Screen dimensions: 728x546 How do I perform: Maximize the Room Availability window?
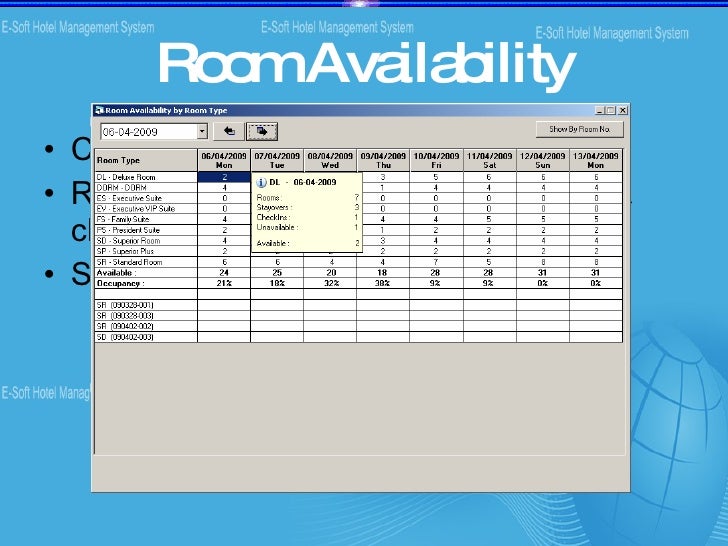pyautogui.click(x=611, y=110)
